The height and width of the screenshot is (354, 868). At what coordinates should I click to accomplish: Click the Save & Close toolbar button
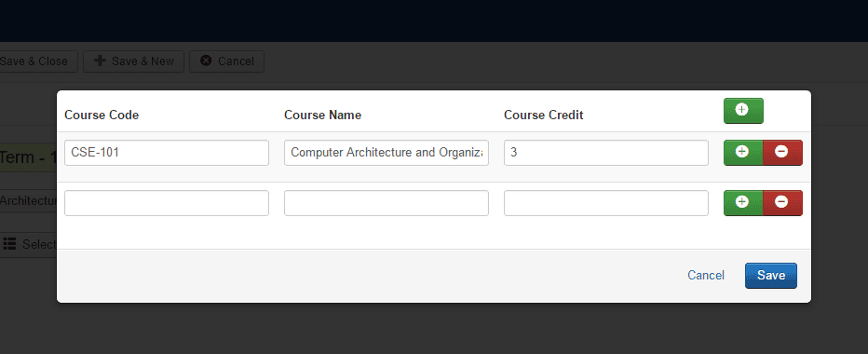click(x=36, y=61)
